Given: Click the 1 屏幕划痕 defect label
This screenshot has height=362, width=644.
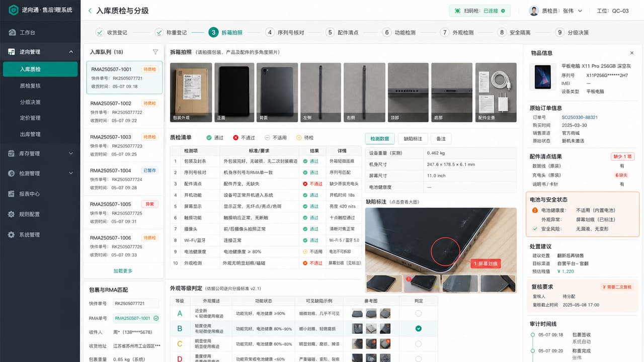Looking at the screenshot, I should click(x=486, y=264).
